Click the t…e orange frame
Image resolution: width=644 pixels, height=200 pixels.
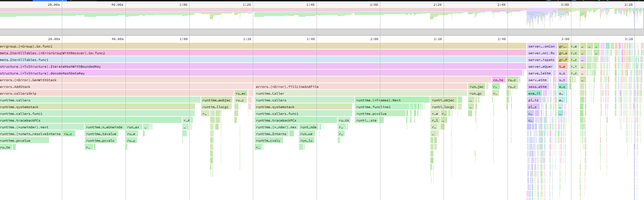[x=563, y=66]
